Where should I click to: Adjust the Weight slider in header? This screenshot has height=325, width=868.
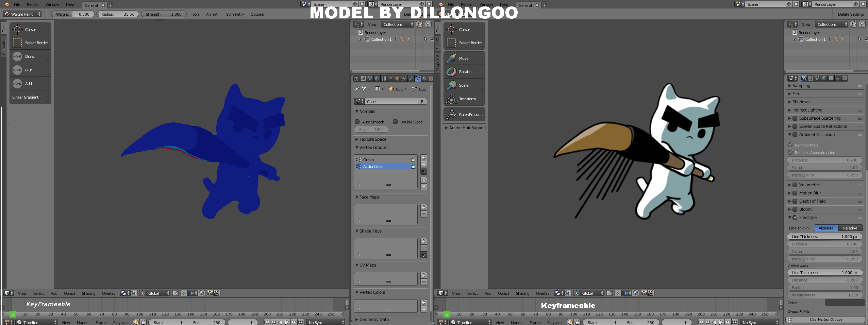(x=73, y=14)
